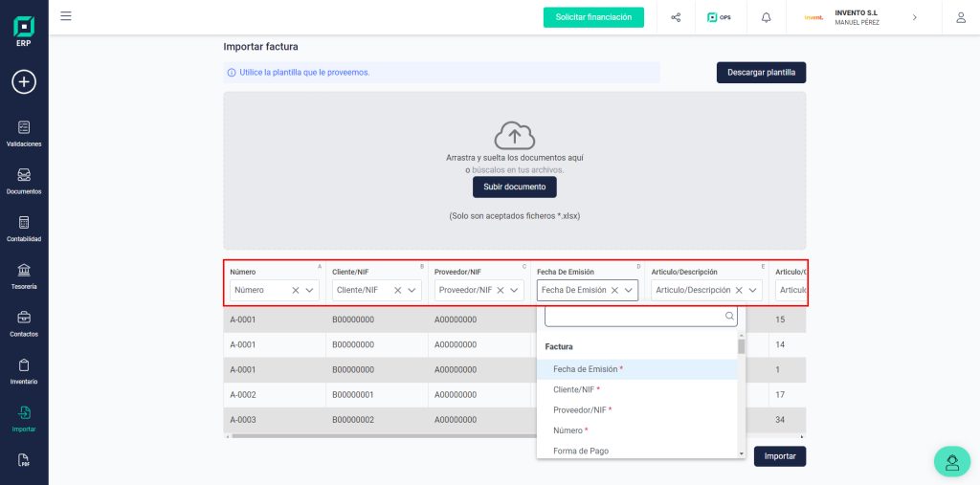Click the value 17 in table
This screenshot has width=980, height=485.
tap(780, 395)
